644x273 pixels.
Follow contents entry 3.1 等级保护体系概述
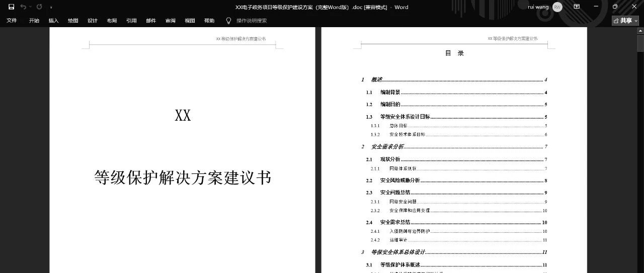[x=456, y=265]
